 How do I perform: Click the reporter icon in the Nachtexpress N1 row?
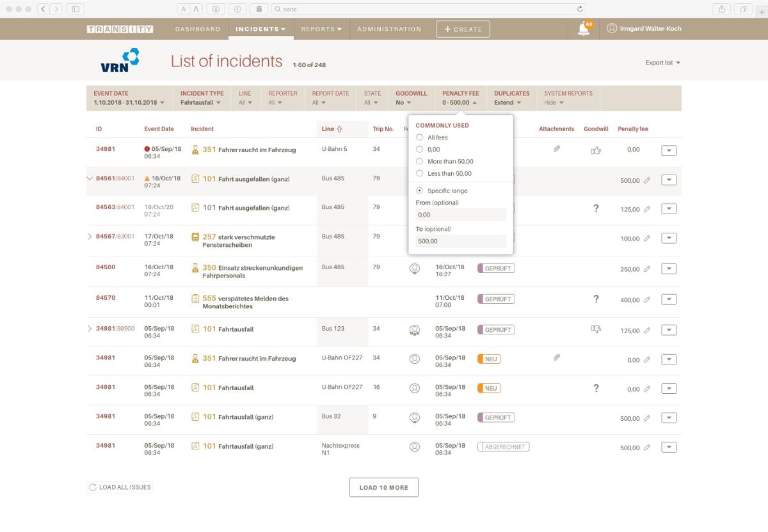coord(414,446)
